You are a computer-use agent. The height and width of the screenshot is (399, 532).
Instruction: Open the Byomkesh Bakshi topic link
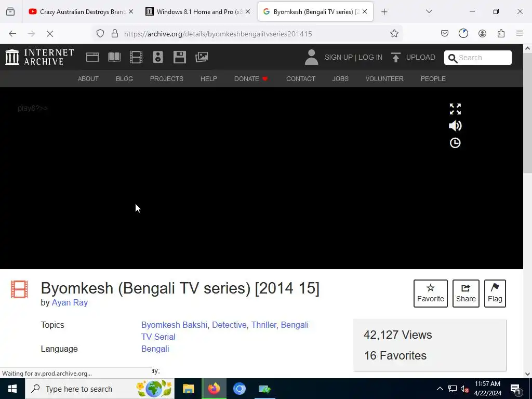tap(174, 325)
